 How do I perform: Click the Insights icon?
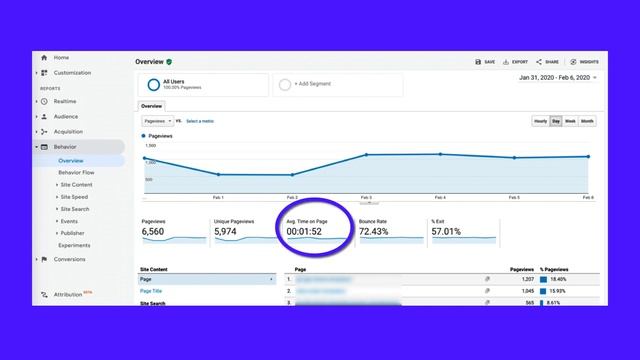point(573,62)
